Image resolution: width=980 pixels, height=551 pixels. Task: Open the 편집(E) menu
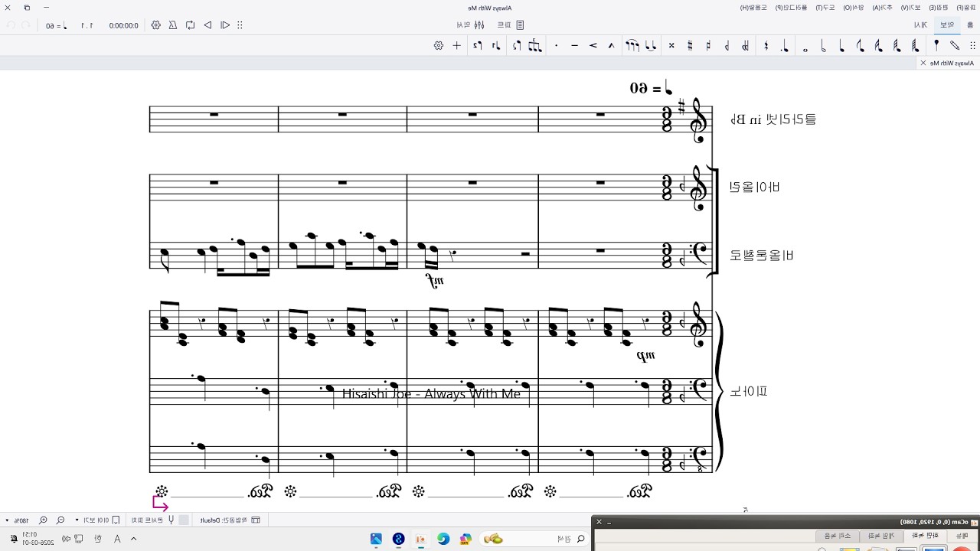click(x=939, y=7)
